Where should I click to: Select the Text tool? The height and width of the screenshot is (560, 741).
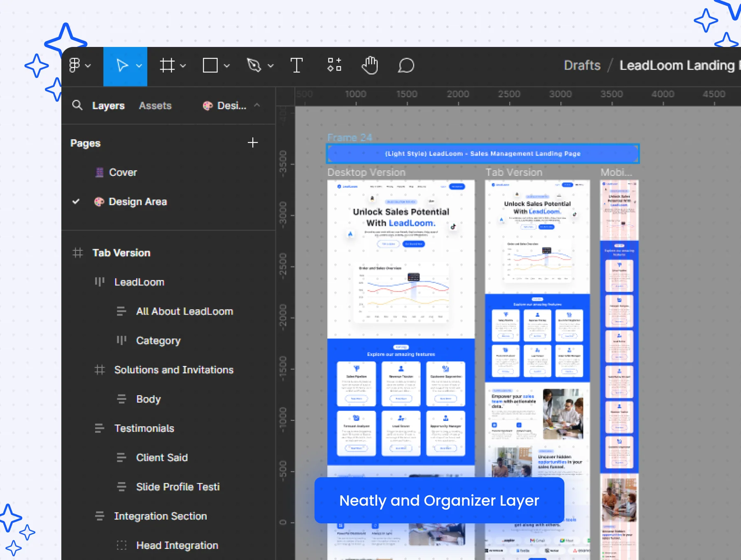[x=296, y=65]
